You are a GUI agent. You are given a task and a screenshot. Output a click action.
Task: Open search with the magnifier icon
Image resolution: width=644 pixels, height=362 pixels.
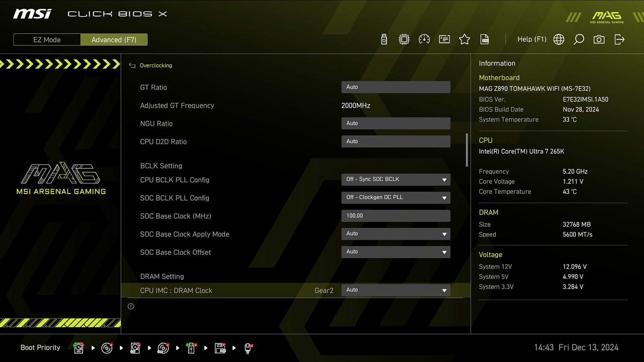(579, 39)
